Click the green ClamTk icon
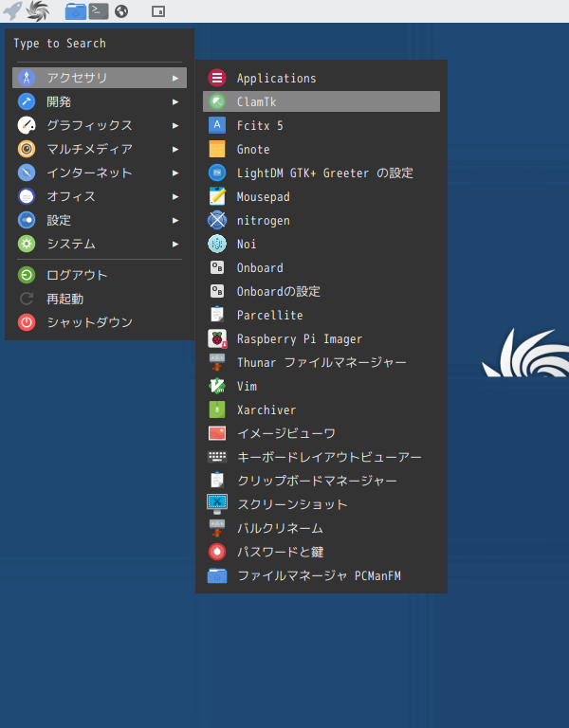 pyautogui.click(x=217, y=101)
